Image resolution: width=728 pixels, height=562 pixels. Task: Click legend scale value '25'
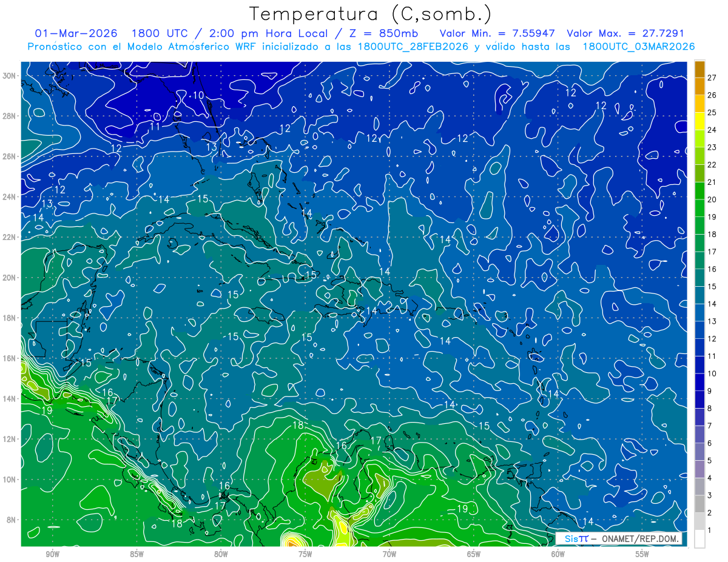712,112
